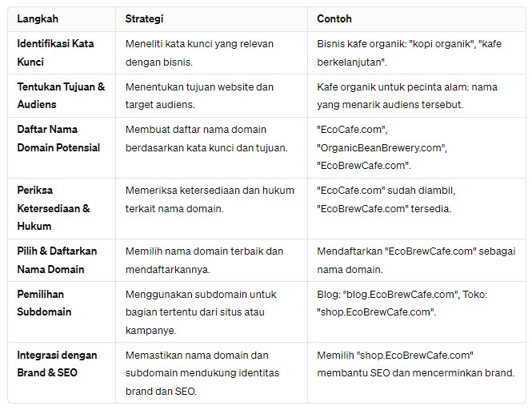This screenshot has width=532, height=410.
Task: Select the "Integrasi dengan Brand & SEO" cell
Action: click(56, 364)
